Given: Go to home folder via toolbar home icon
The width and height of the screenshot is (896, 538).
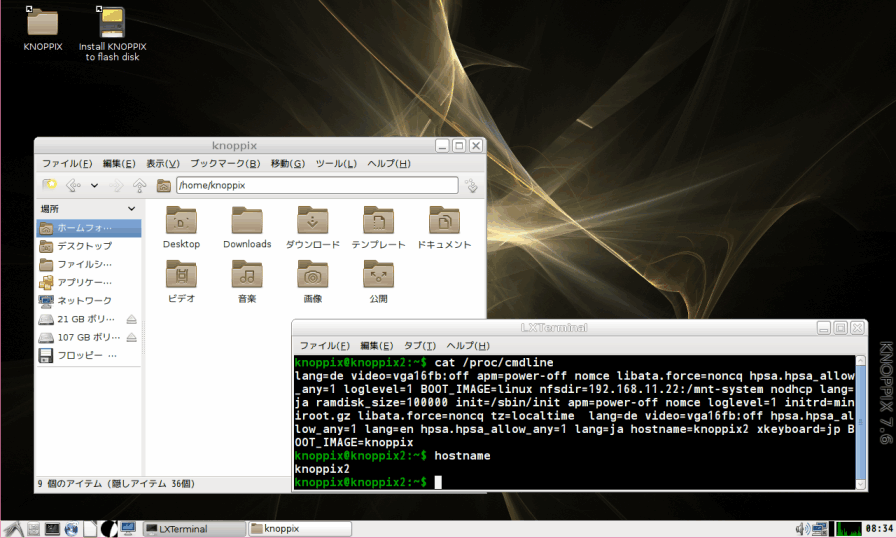Looking at the screenshot, I should (163, 185).
